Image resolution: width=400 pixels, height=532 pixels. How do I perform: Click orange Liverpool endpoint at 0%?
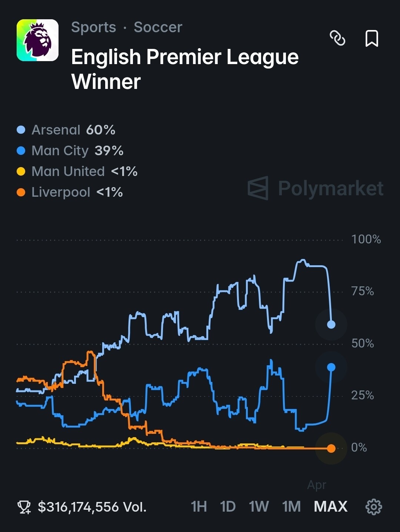point(331,448)
